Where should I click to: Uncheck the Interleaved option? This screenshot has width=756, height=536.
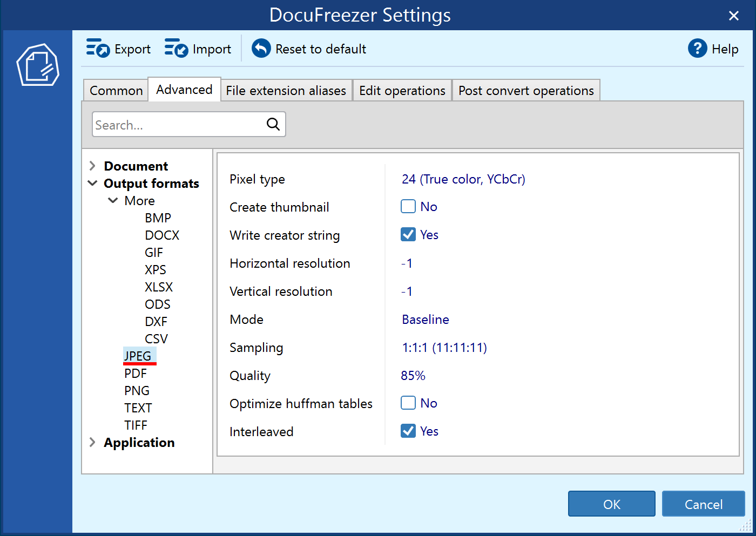(408, 431)
